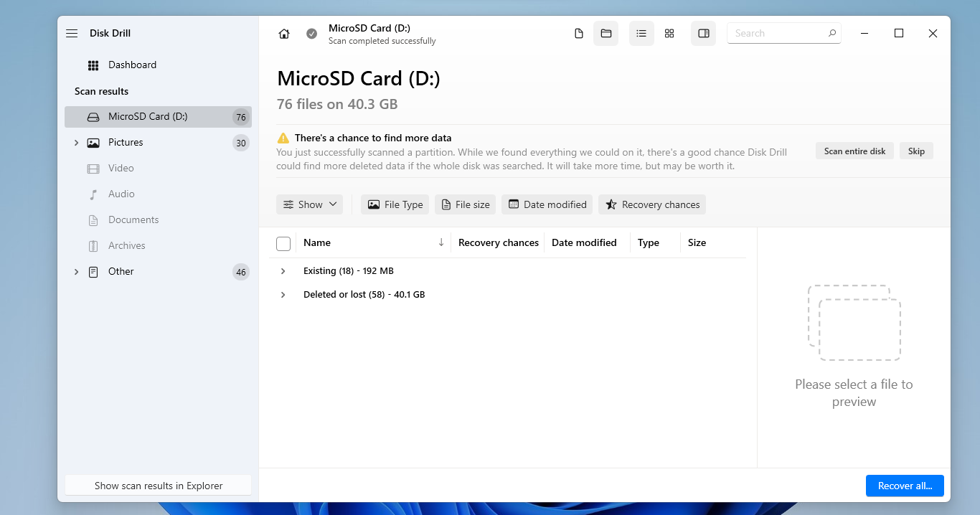Click the MicroSD Card drive icon in sidebar

93,117
